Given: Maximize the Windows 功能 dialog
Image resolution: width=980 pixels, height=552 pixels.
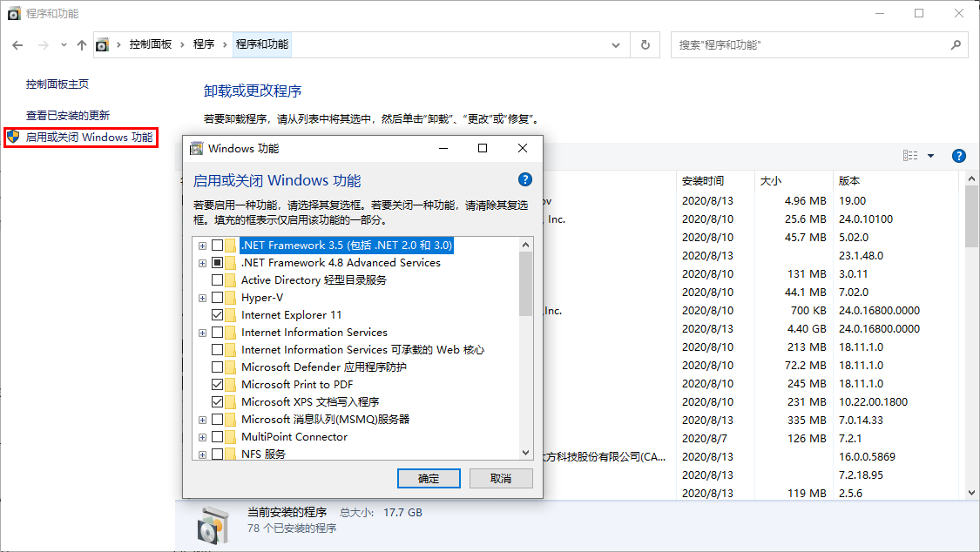Looking at the screenshot, I should click(483, 148).
